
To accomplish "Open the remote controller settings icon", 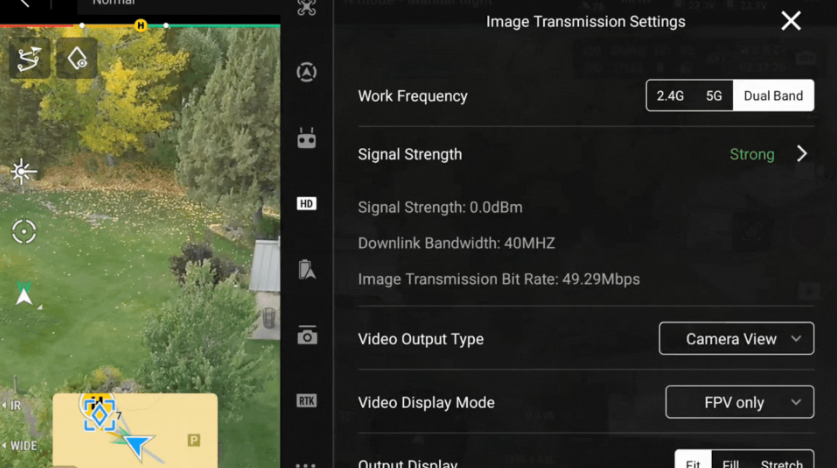I will pyautogui.click(x=307, y=138).
